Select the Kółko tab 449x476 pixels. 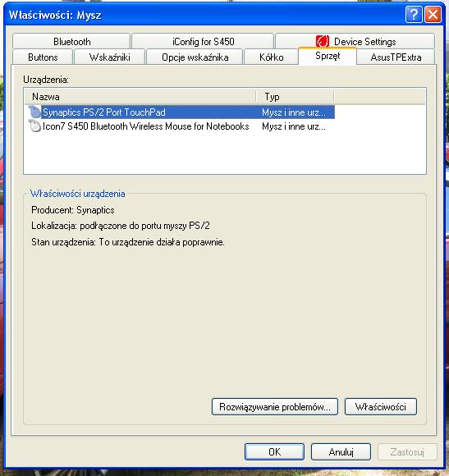click(x=272, y=57)
